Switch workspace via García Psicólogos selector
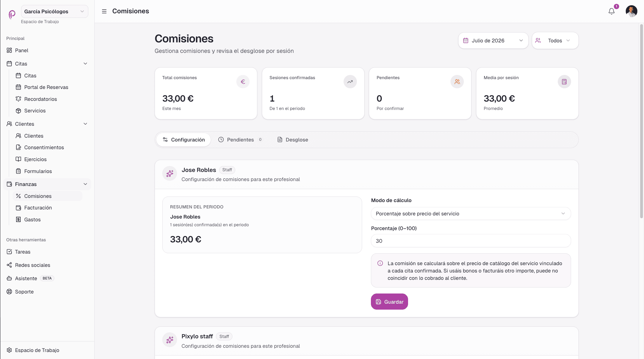 (x=54, y=12)
